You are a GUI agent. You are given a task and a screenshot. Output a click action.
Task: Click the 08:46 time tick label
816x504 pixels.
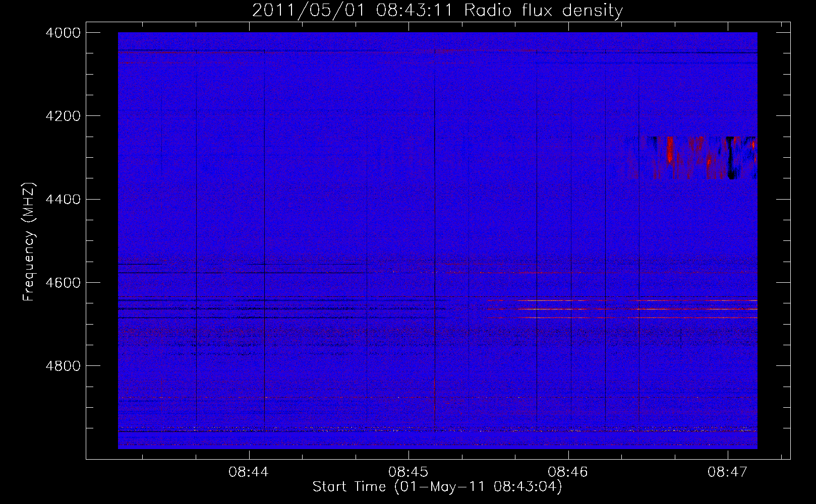coord(568,472)
